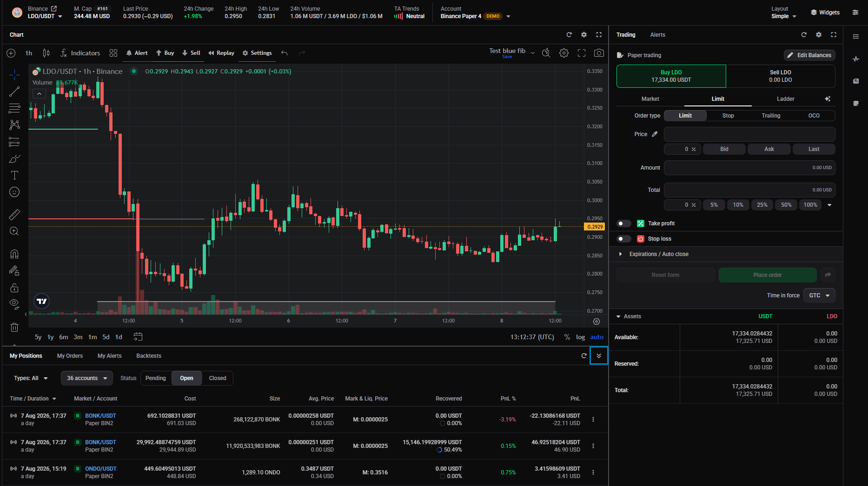Set price to Bid

click(x=724, y=149)
